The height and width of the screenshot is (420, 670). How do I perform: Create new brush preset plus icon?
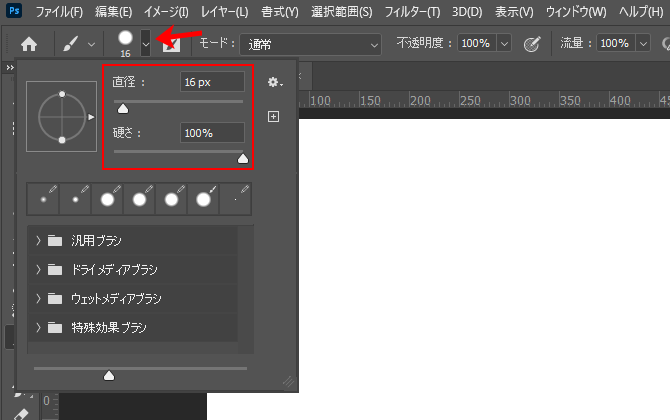[x=273, y=117]
